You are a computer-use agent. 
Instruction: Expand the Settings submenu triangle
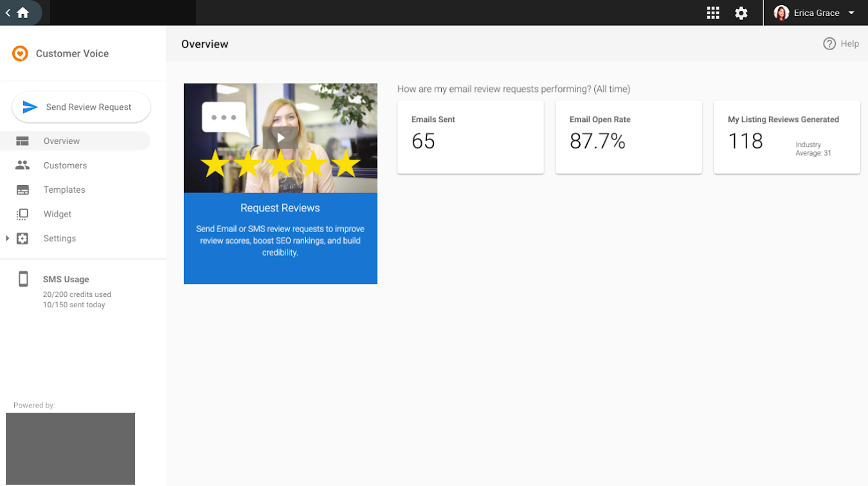7,239
